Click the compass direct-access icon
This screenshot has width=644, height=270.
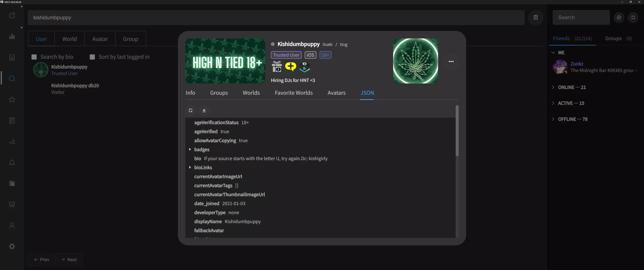coord(619,18)
